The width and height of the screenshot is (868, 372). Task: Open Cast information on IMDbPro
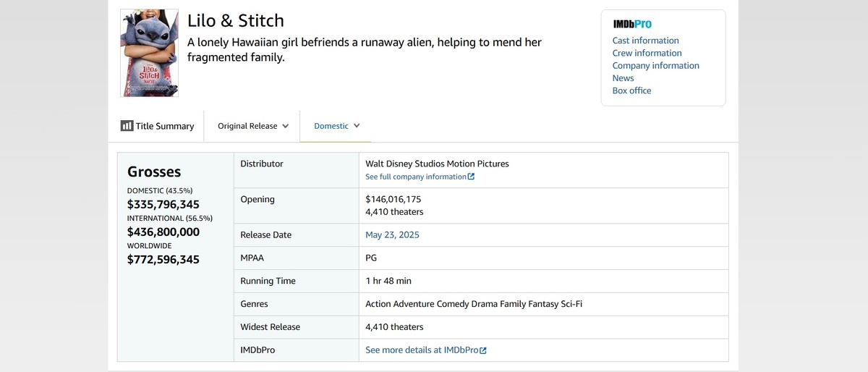pos(646,41)
